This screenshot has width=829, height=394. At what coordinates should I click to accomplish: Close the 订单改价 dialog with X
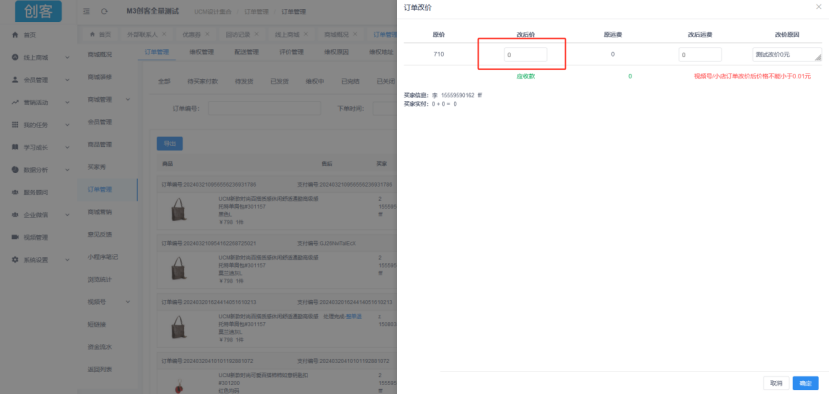click(819, 7)
